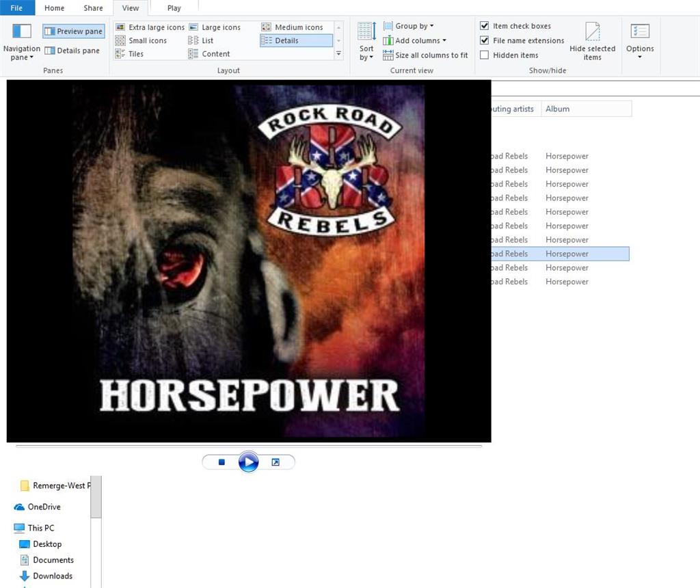The image size is (700, 588).
Task: Open Desktop in the navigation pane
Action: pyautogui.click(x=40, y=544)
